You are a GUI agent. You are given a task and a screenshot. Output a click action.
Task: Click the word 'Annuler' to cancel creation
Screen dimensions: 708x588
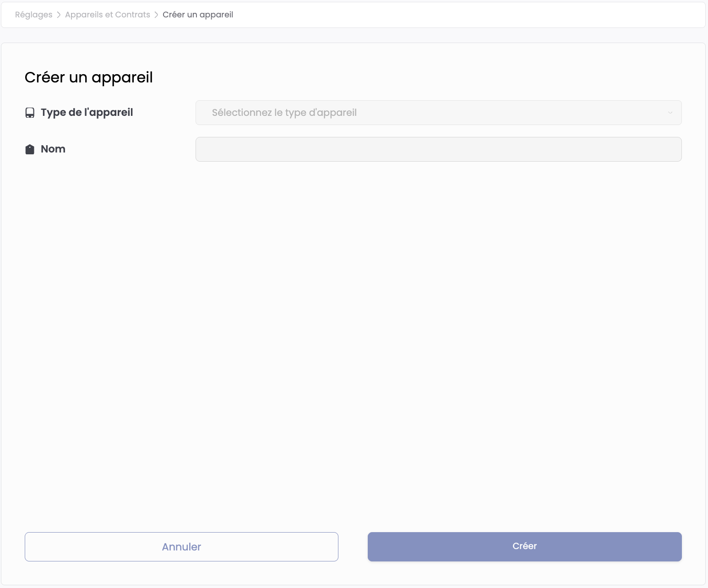181,547
